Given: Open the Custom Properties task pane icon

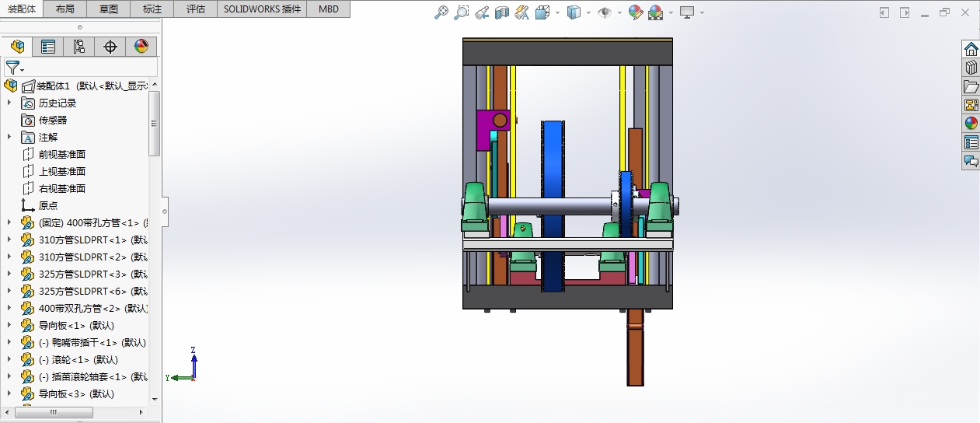Looking at the screenshot, I should (x=971, y=142).
